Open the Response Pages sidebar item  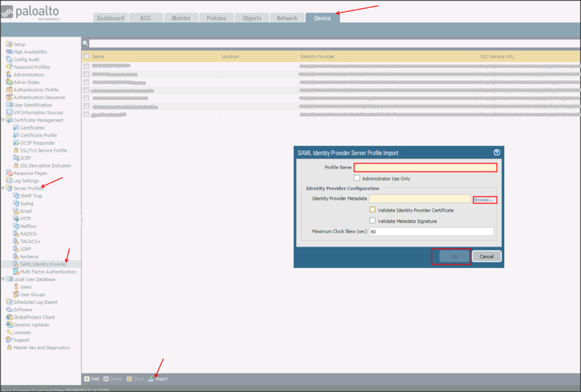(30, 173)
